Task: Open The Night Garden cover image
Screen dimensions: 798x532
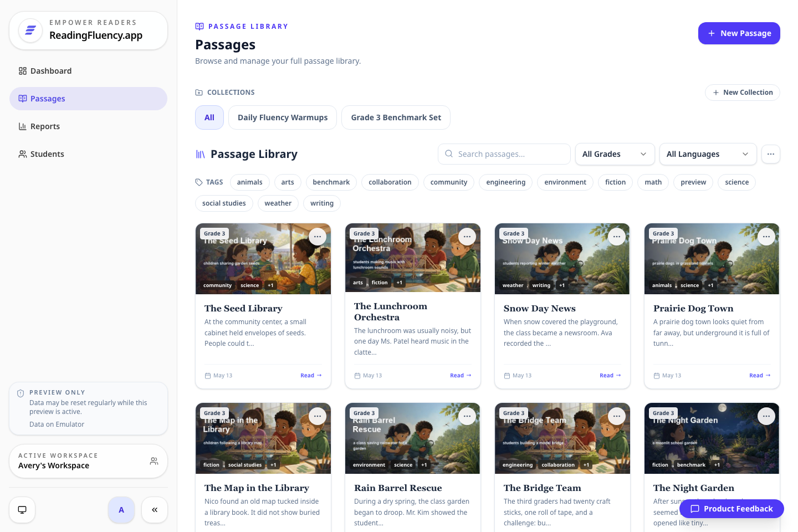Action: point(712,438)
